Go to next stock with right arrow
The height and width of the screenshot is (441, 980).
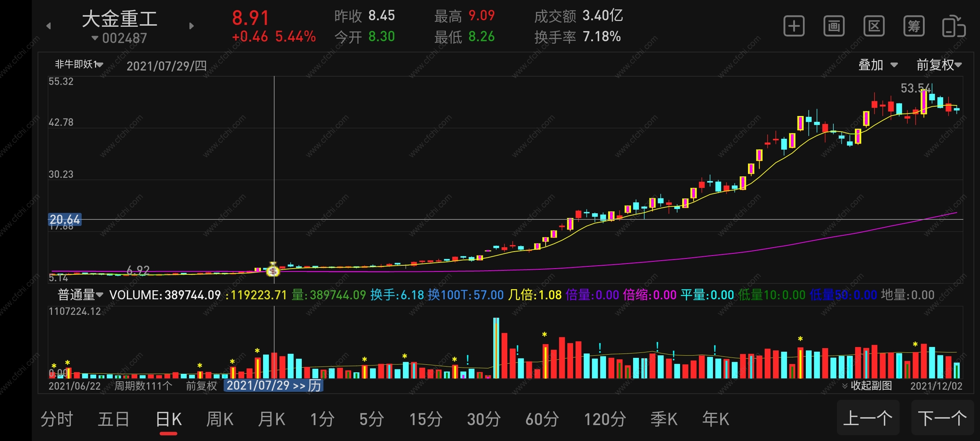pos(192,26)
